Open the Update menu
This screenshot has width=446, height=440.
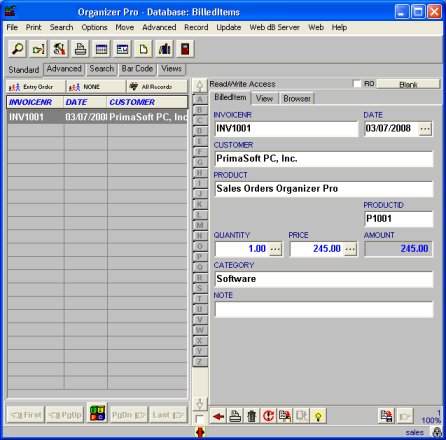point(229,27)
